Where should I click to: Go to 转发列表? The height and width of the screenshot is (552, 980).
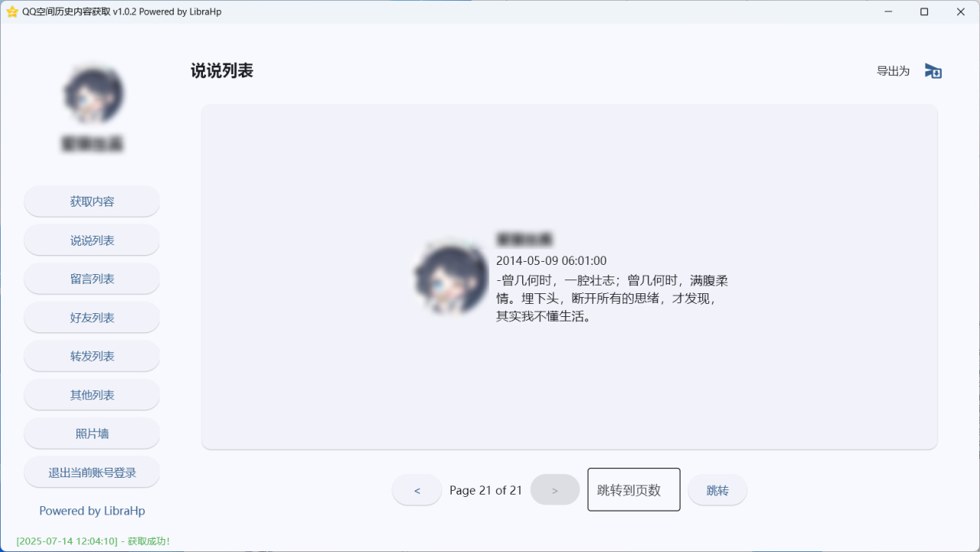[x=92, y=356]
